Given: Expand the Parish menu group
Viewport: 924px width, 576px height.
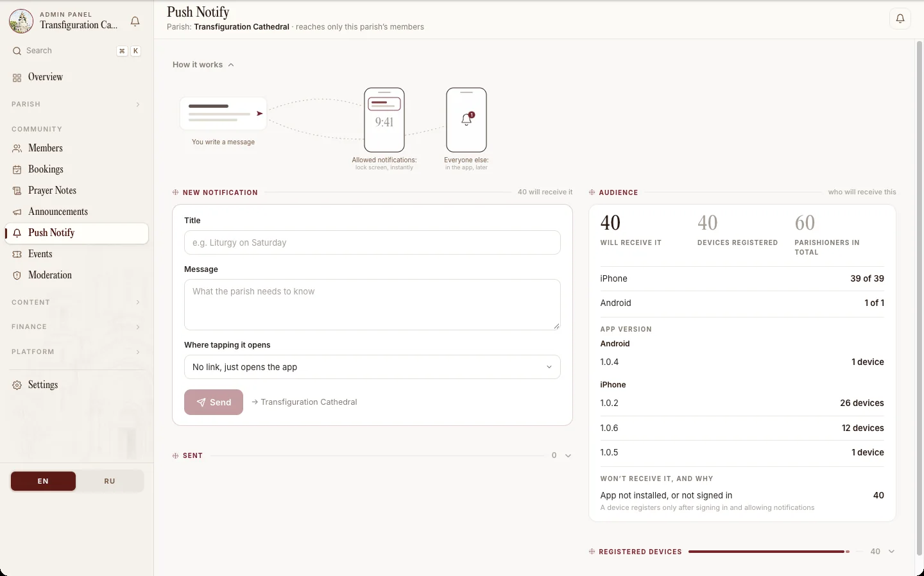Looking at the screenshot, I should 77,104.
